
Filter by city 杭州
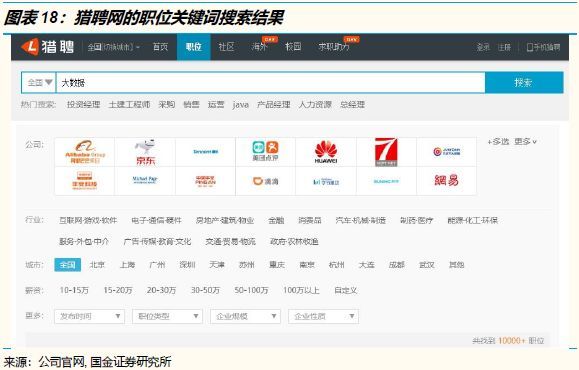tap(336, 265)
